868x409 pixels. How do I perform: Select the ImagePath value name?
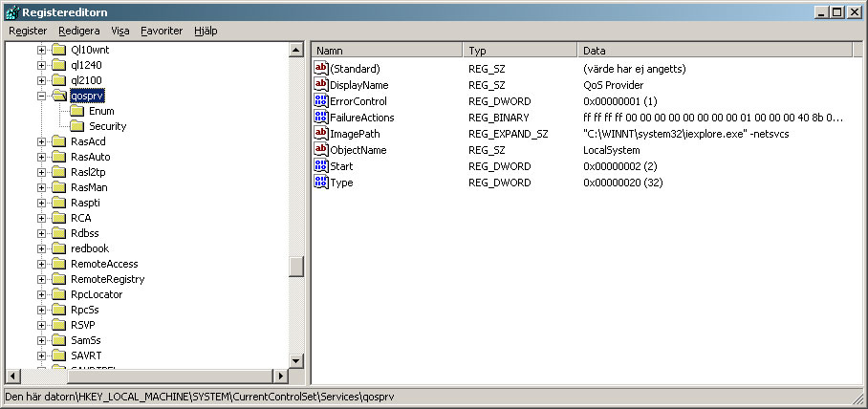[x=355, y=134]
